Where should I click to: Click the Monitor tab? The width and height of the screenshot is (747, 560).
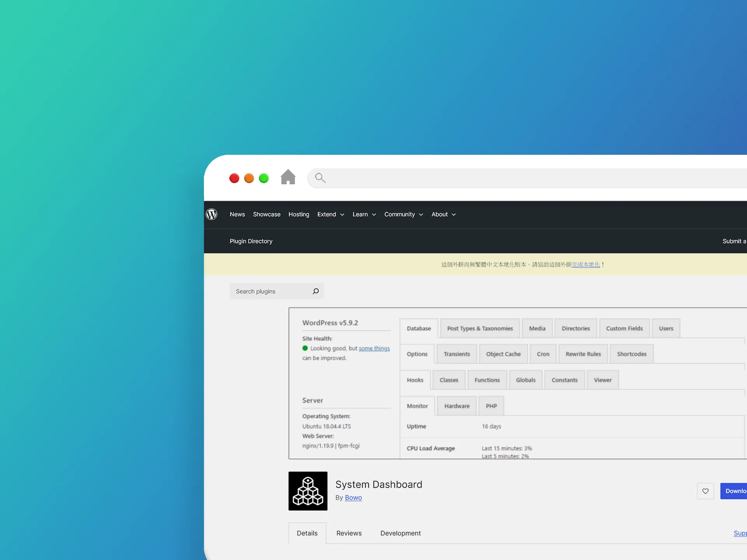click(x=417, y=406)
